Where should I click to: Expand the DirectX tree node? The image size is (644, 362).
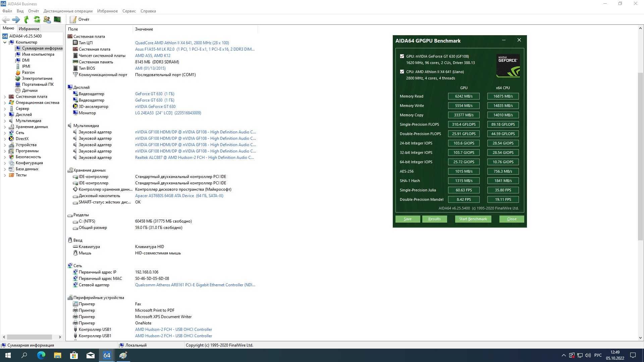click(x=5, y=139)
